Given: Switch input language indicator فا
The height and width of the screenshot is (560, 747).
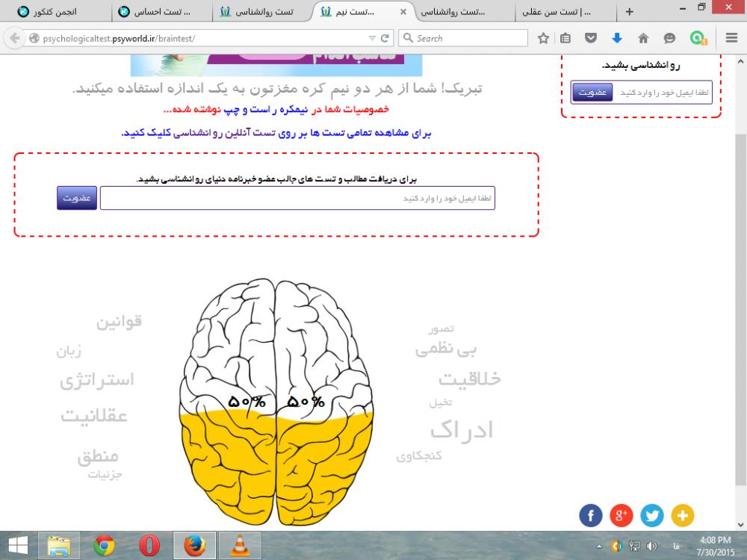Looking at the screenshot, I should click(x=675, y=546).
